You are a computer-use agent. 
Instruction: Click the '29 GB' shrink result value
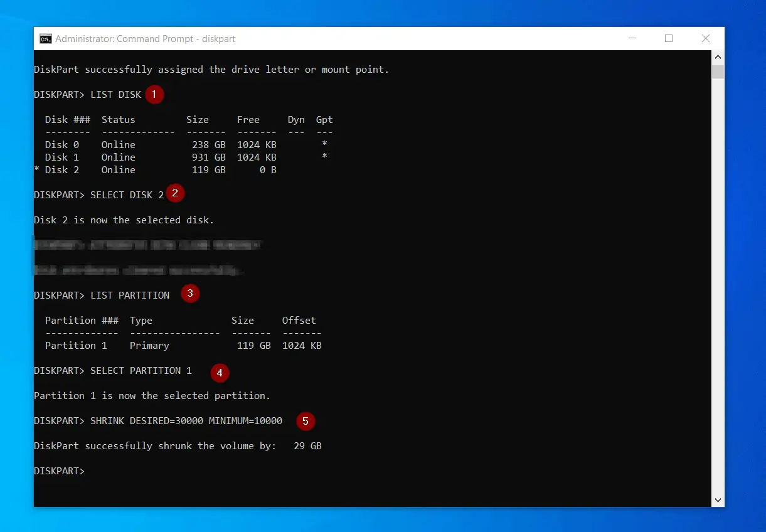pos(308,446)
